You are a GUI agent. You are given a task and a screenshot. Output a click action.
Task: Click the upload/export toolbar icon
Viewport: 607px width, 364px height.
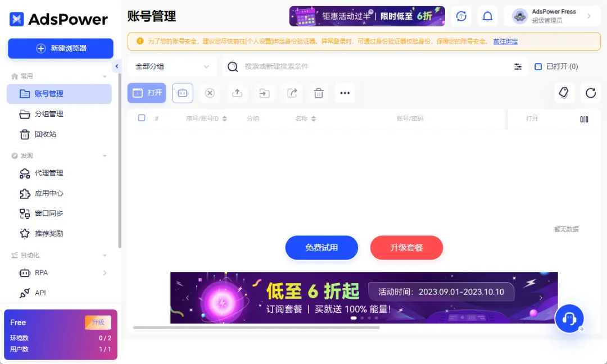pyautogui.click(x=237, y=93)
